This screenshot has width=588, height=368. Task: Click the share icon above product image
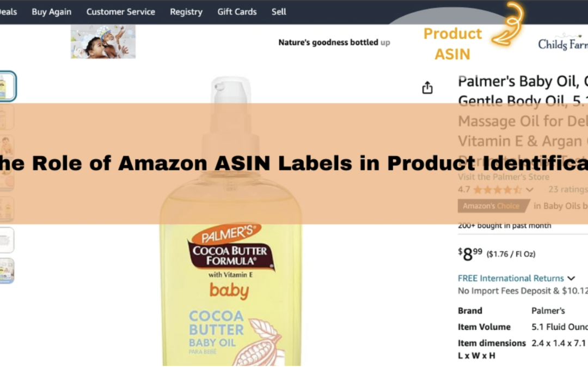point(427,88)
